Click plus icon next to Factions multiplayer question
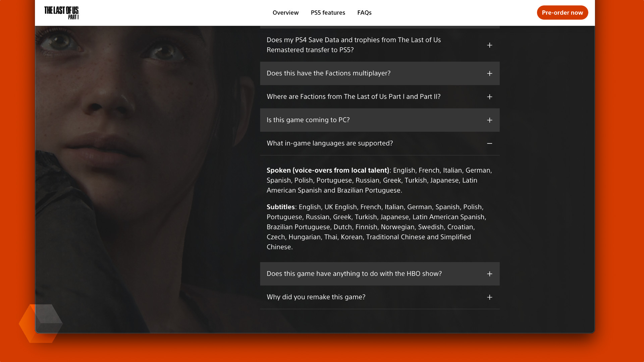The height and width of the screenshot is (362, 644). 489,73
